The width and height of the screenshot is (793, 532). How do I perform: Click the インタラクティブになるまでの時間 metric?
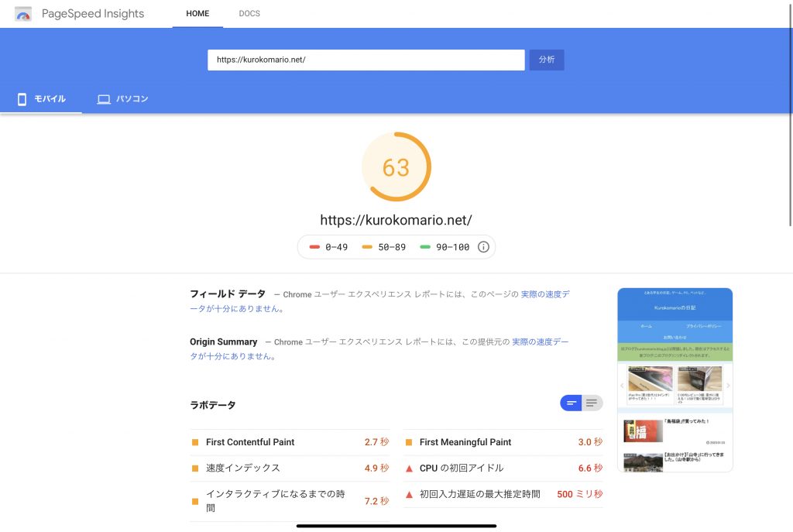(290, 501)
